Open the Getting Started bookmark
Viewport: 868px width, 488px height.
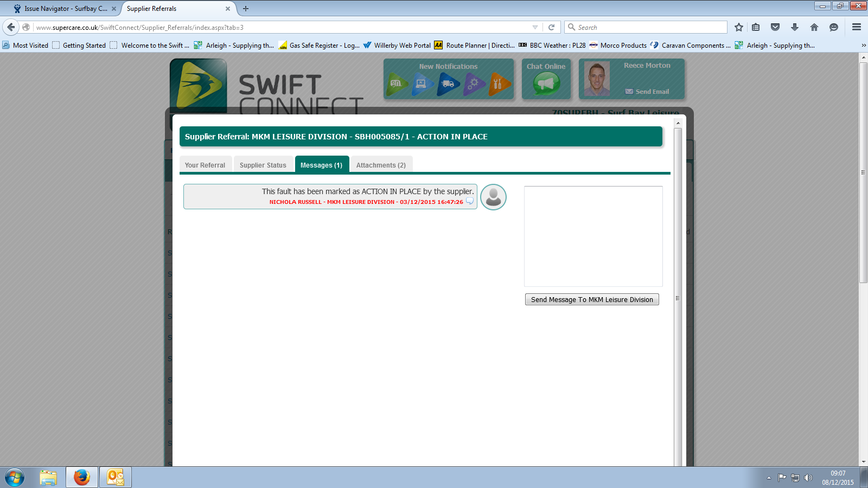pos(79,46)
